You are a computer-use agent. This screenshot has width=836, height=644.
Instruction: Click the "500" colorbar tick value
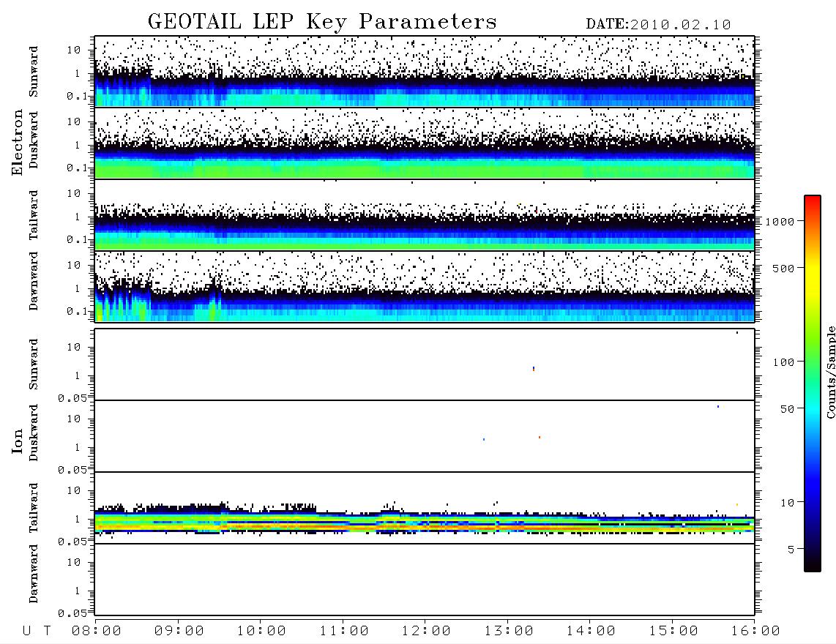click(783, 268)
